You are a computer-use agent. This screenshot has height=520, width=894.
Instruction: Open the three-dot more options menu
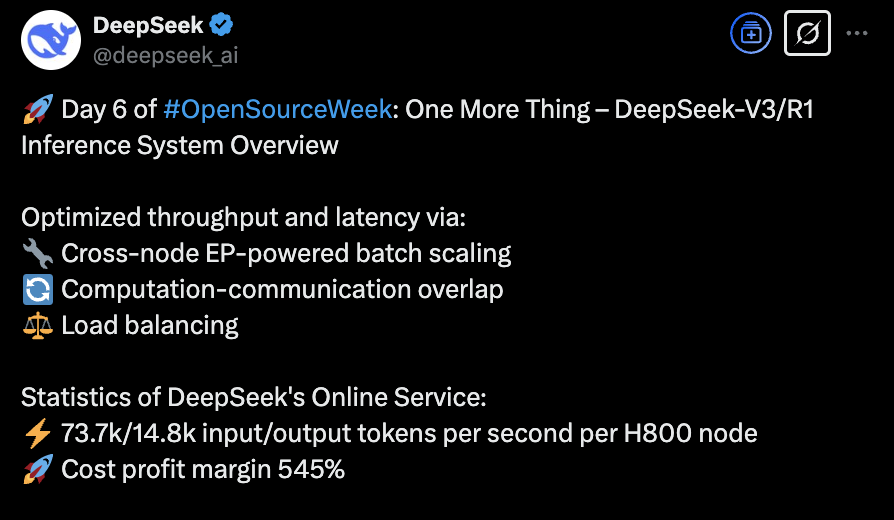[857, 33]
